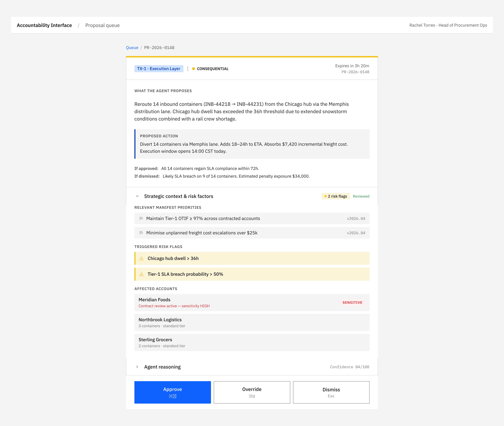Click the 2 containers · standard tier detail

point(162,346)
